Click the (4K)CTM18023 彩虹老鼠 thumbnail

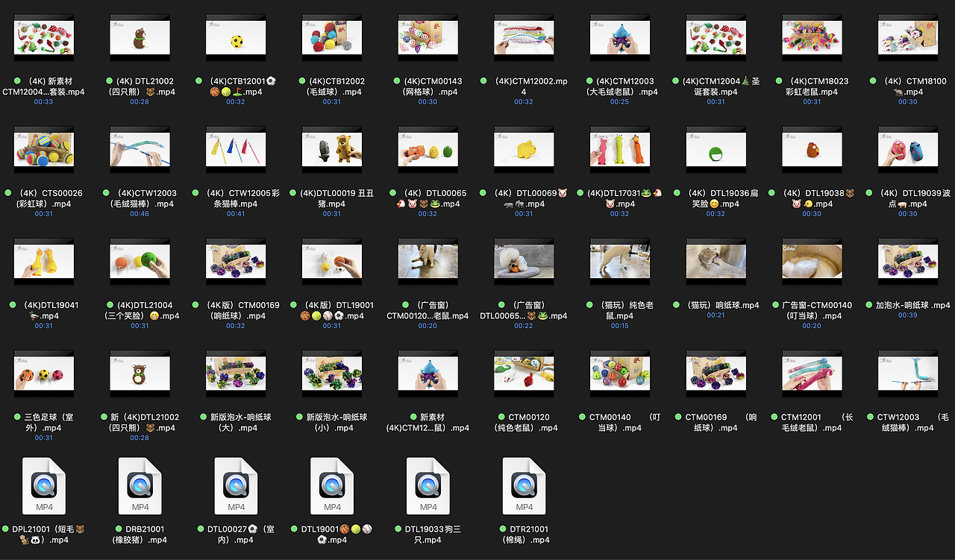(x=812, y=37)
